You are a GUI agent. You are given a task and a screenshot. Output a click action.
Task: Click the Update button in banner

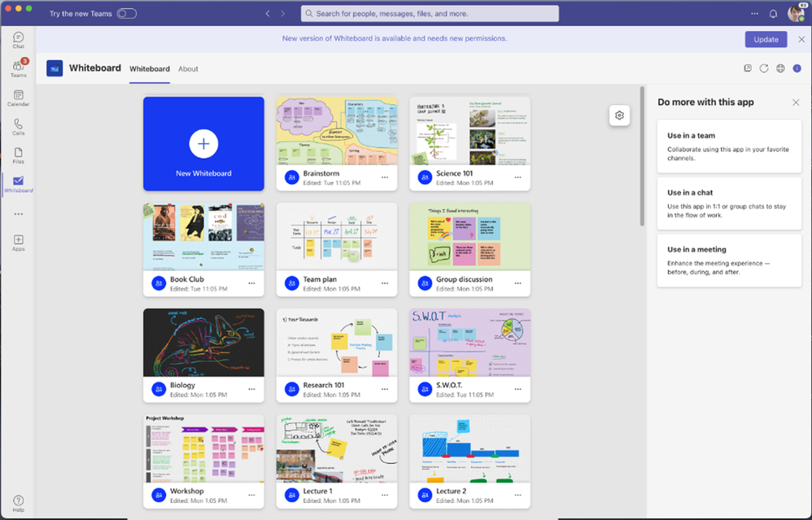[x=766, y=39]
